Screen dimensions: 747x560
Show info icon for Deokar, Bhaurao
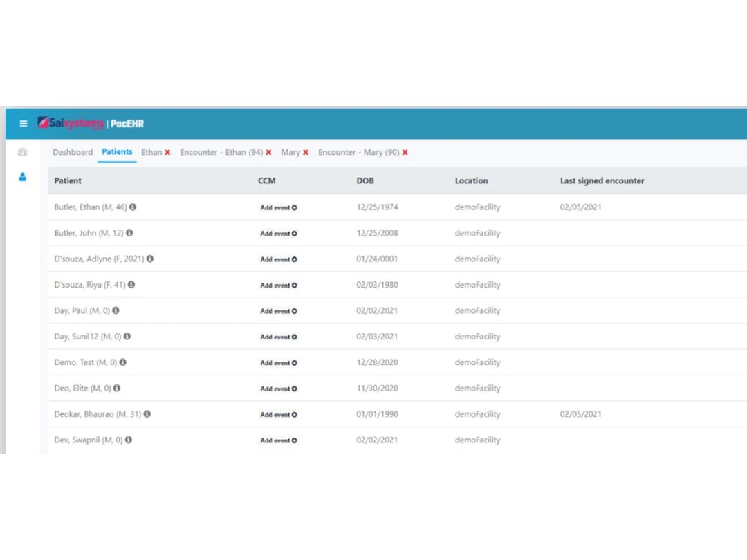coord(147,414)
